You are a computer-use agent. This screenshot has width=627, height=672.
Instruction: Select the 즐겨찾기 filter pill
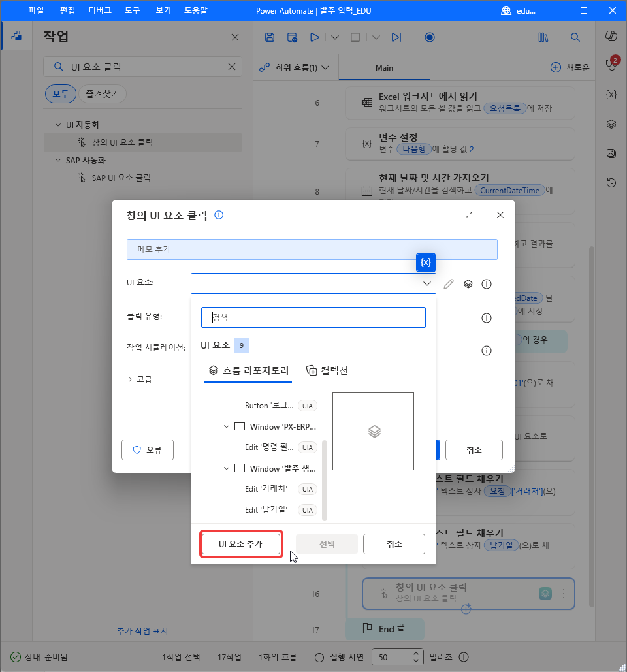[x=103, y=94]
